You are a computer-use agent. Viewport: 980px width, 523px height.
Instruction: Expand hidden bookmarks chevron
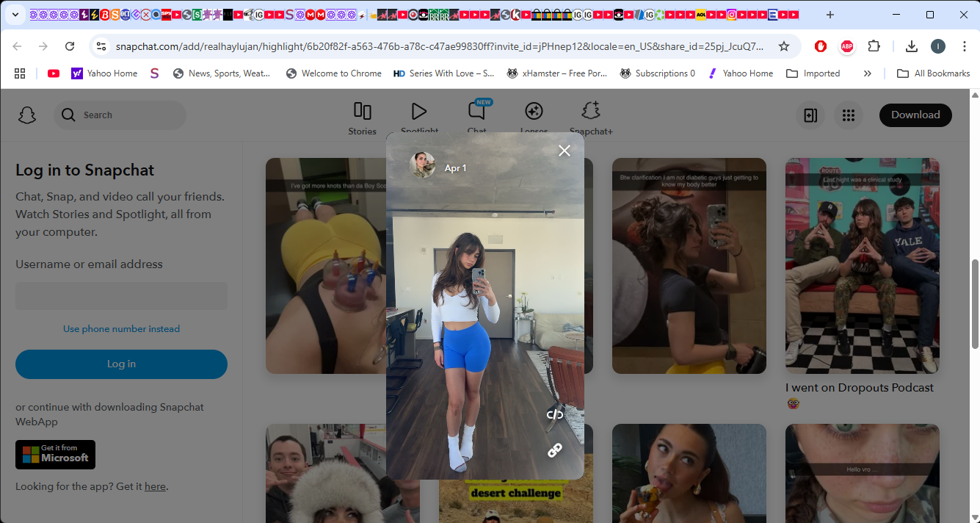(x=868, y=73)
